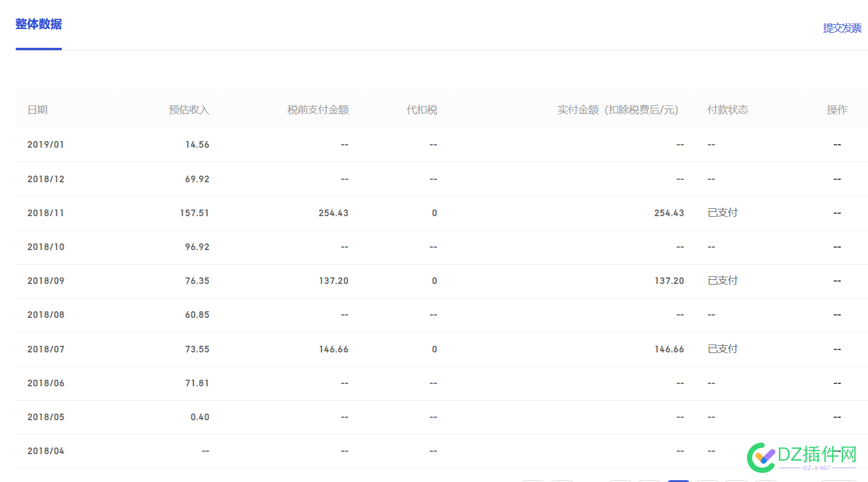Click the 已支付 status for 2018/11
This screenshot has height=482, width=868.
click(723, 213)
